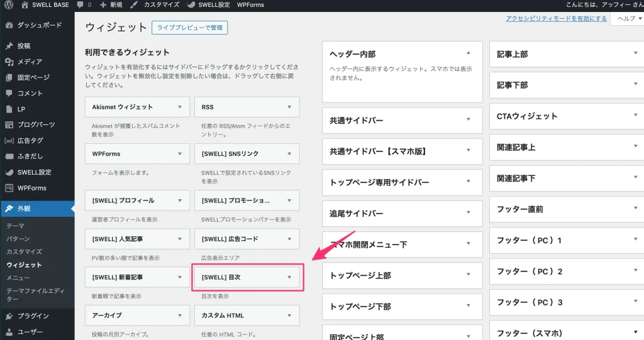Screen dimensions: 644x340
Task: Open the テーマ submenu item
Action: click(15, 226)
